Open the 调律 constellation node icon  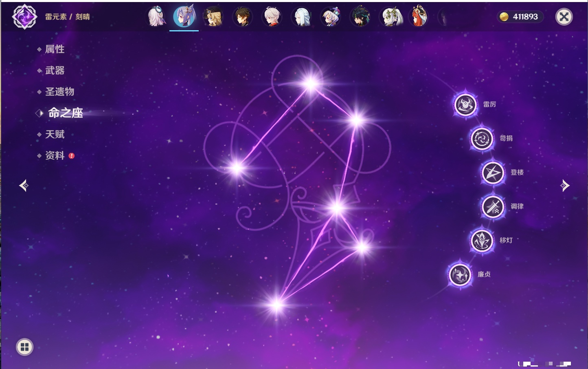click(493, 207)
